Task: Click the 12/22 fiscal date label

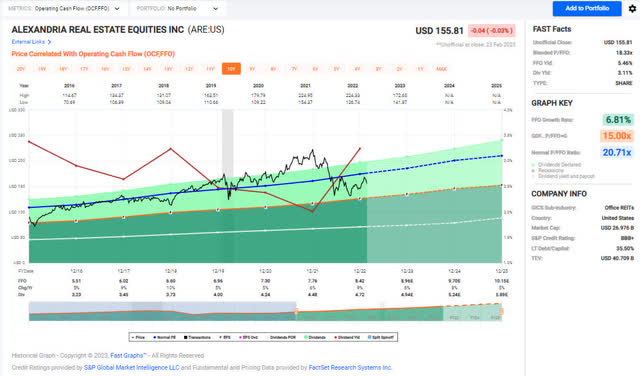Action: (x=360, y=271)
